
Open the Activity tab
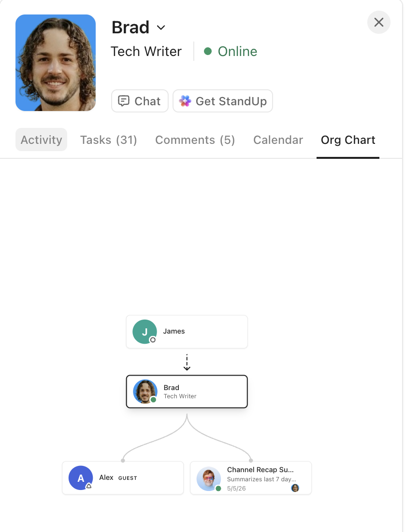[41, 140]
